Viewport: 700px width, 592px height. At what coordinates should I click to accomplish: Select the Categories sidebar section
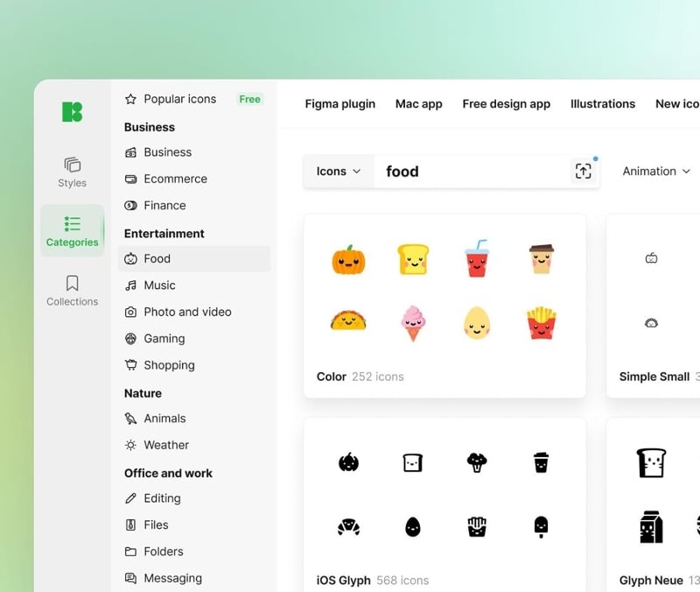coord(72,231)
